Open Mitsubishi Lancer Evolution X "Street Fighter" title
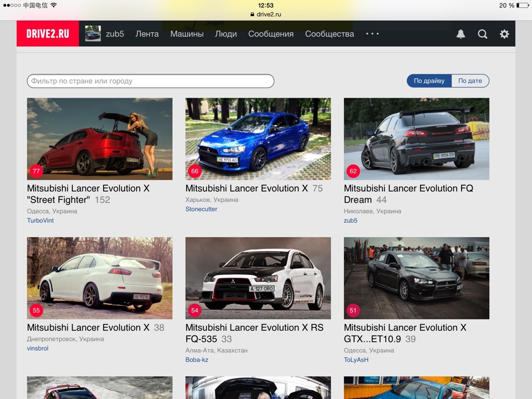Viewport: 532px width, 399px height. point(88,194)
